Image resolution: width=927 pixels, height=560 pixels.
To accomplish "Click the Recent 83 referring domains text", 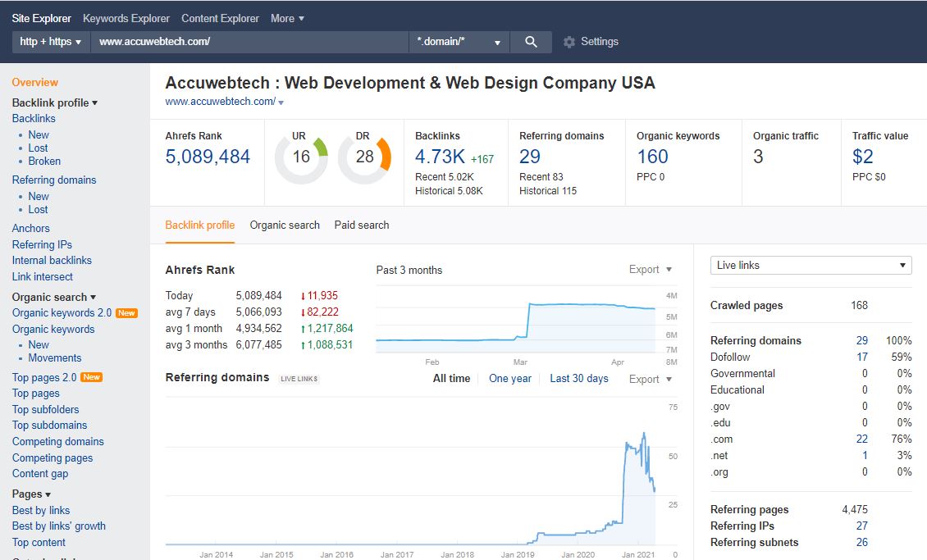I will pos(541,176).
